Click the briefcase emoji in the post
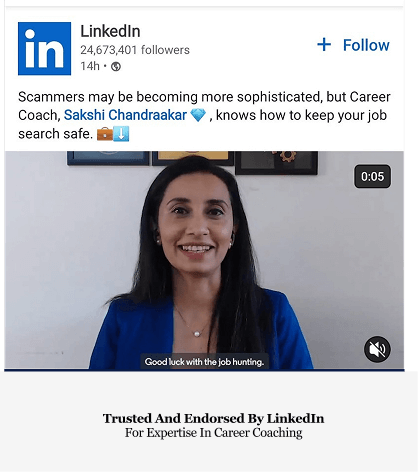The height and width of the screenshot is (472, 418). tap(105, 134)
